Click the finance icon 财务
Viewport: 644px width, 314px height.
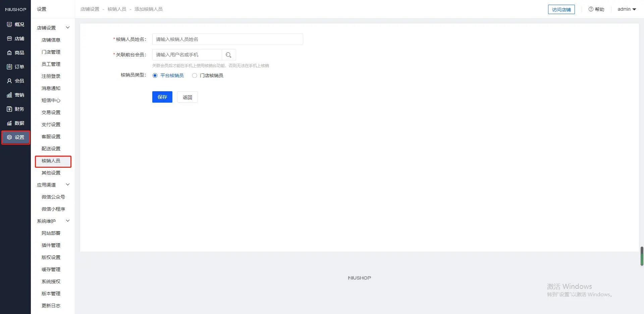[9, 109]
